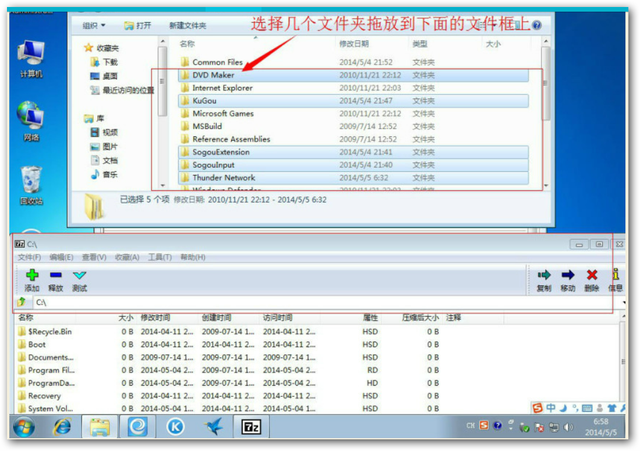Open the 帮助(H) menu in 7-Zip
640x451 pixels.
(193, 258)
